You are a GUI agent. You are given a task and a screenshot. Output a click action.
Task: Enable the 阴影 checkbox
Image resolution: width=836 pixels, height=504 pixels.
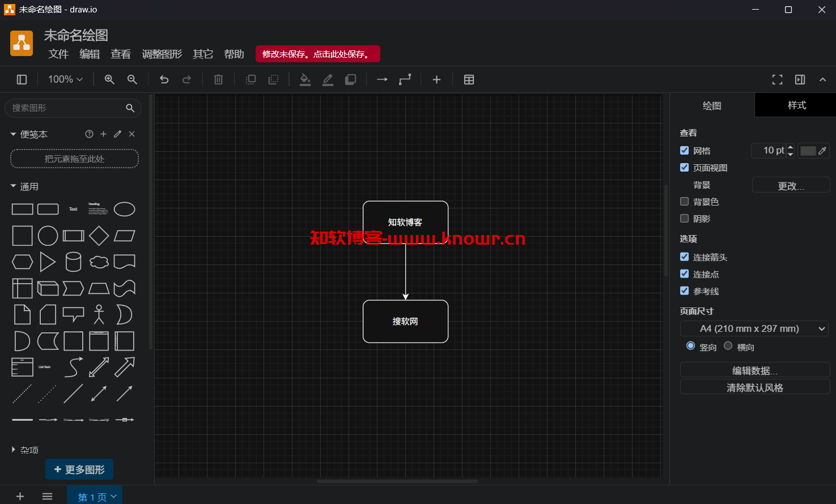[684, 219]
